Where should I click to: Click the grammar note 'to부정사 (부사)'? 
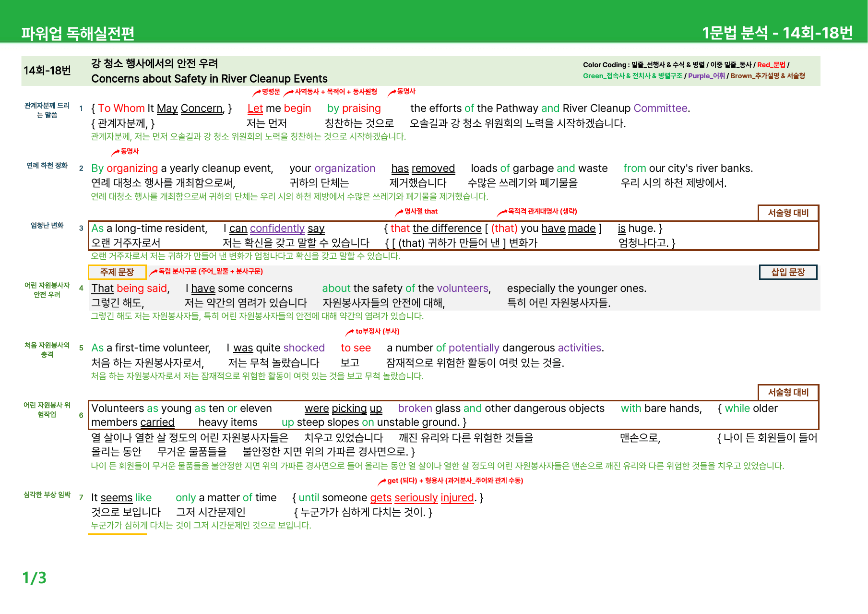[x=377, y=331]
